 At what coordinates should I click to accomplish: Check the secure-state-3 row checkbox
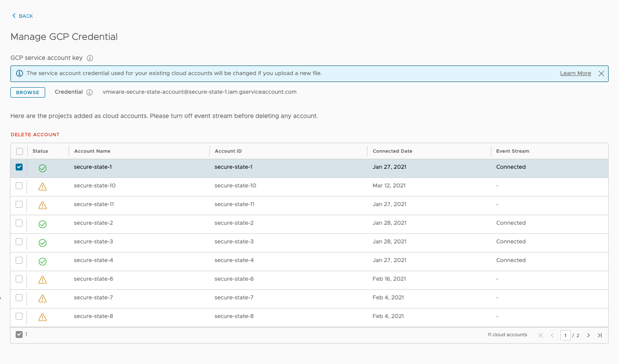point(19,243)
